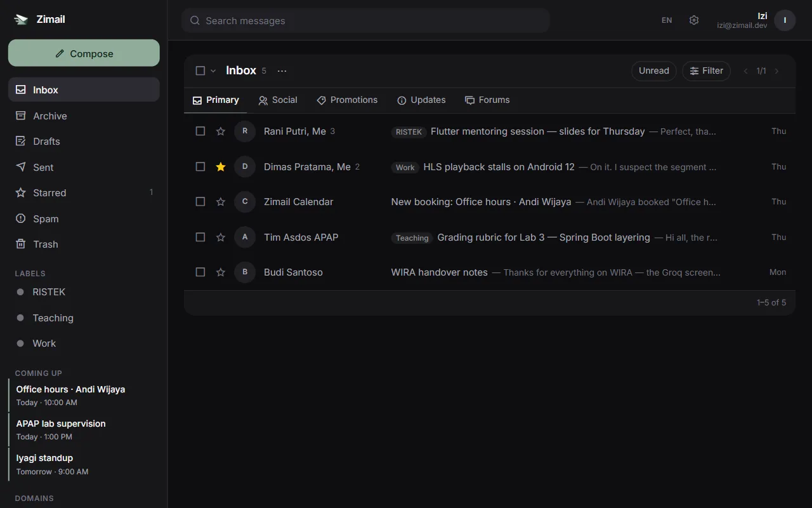
Task: Click the C avatar for Zimail Calendar
Action: click(x=245, y=202)
